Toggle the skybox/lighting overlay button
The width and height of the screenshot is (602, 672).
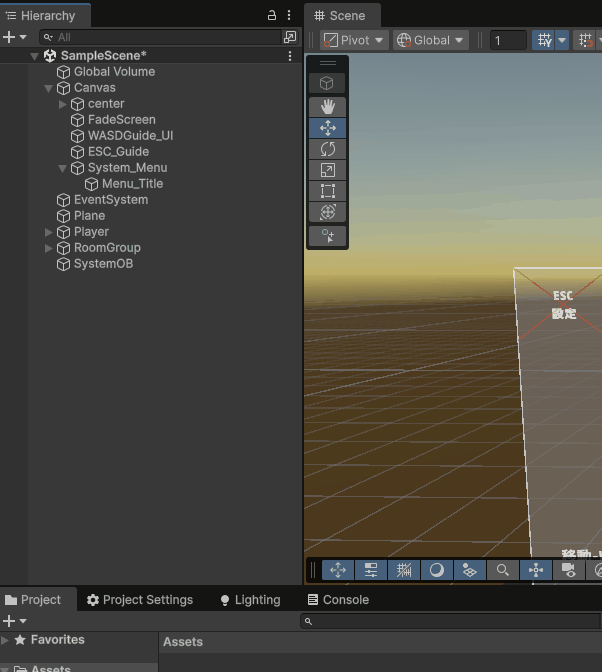[437, 570]
